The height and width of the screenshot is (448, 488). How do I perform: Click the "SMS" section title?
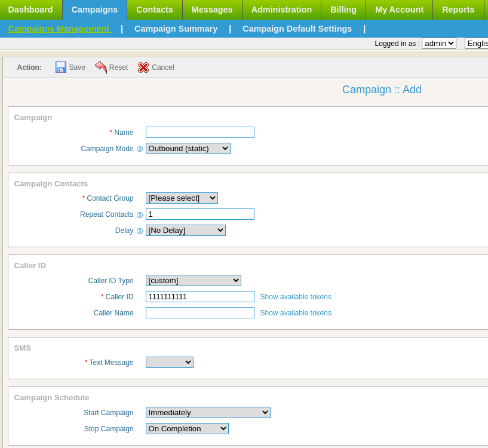click(x=23, y=348)
